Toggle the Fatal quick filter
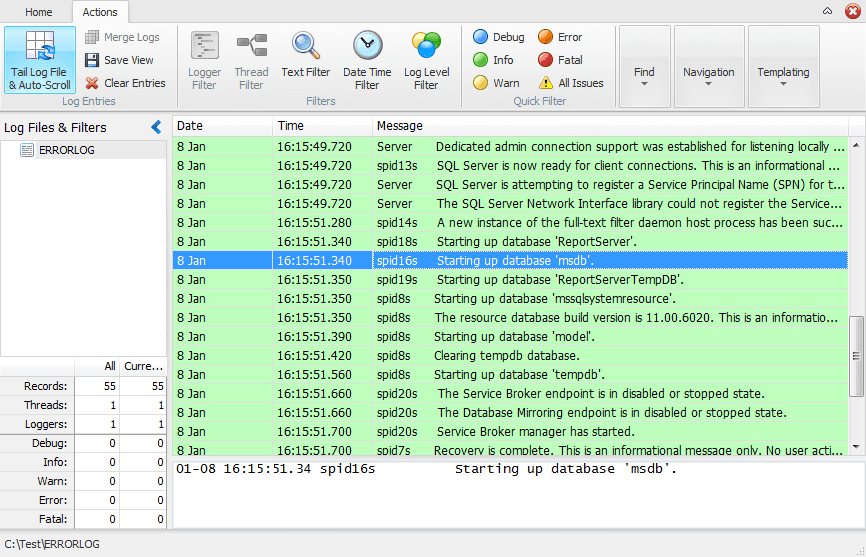Viewport: 866px width, 557px height. pyautogui.click(x=560, y=60)
